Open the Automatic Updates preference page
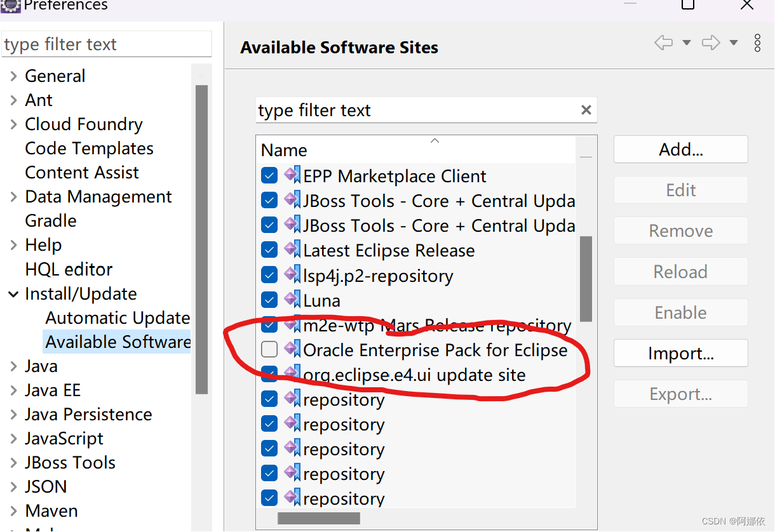Image resolution: width=775 pixels, height=532 pixels. click(118, 318)
